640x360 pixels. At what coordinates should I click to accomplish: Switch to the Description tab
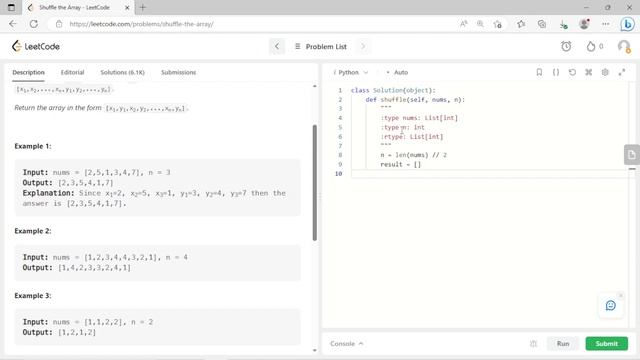pos(28,72)
